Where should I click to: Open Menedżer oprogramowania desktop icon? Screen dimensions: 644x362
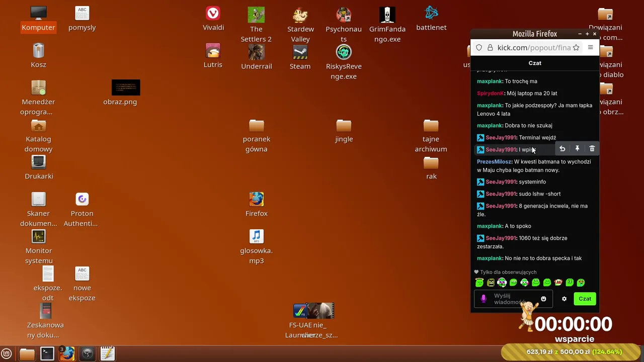[x=38, y=98]
